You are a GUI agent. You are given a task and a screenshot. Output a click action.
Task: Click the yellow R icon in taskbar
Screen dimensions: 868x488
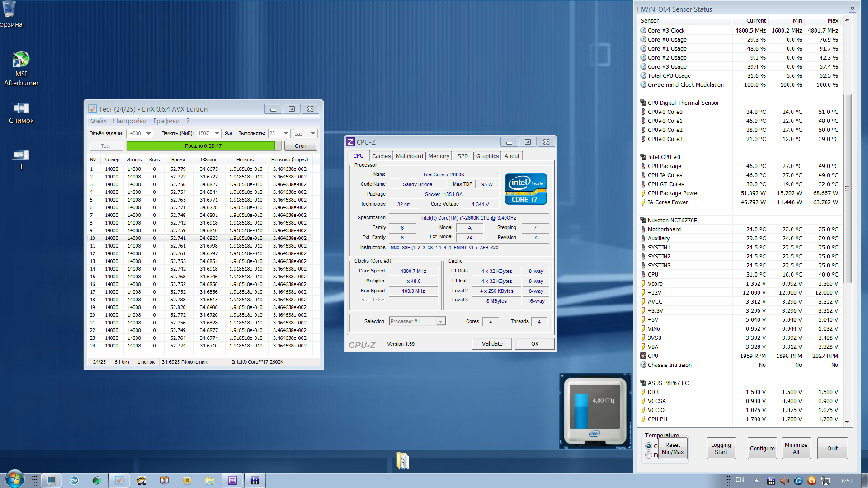click(187, 480)
